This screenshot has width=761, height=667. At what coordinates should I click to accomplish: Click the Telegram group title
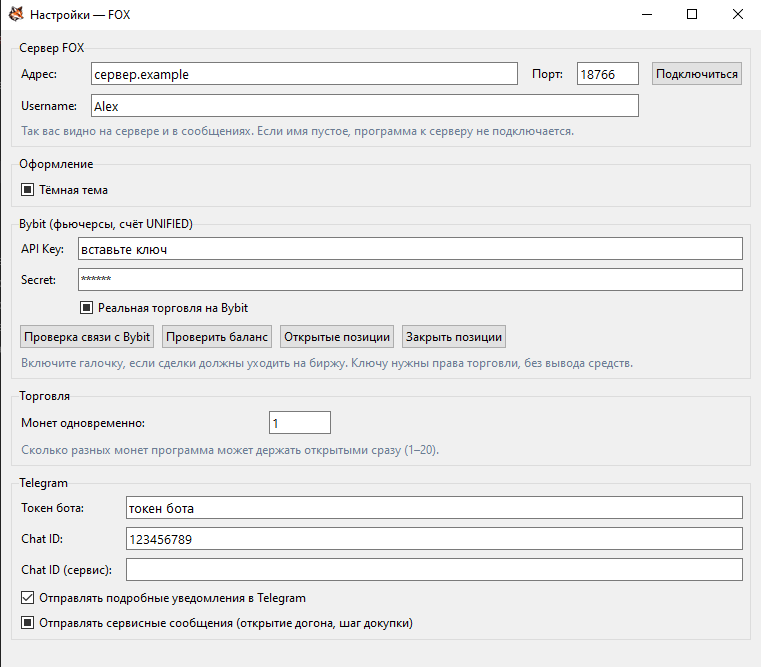pyautogui.click(x=43, y=483)
